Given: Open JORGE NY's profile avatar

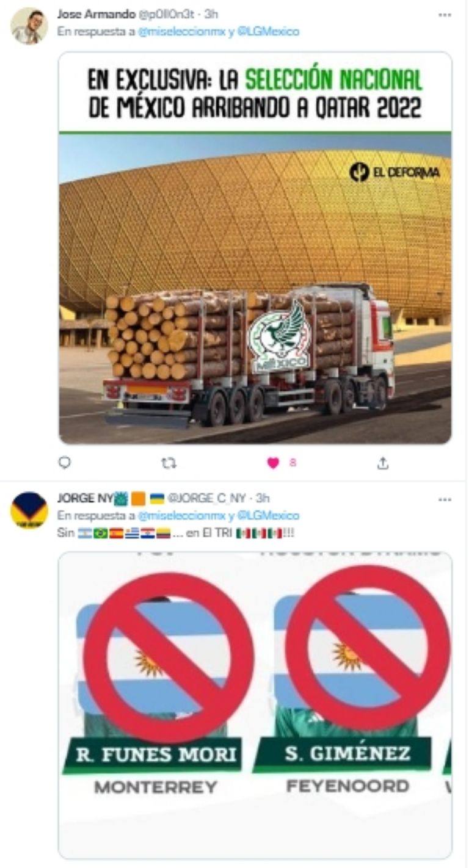Looking at the screenshot, I should [29, 510].
